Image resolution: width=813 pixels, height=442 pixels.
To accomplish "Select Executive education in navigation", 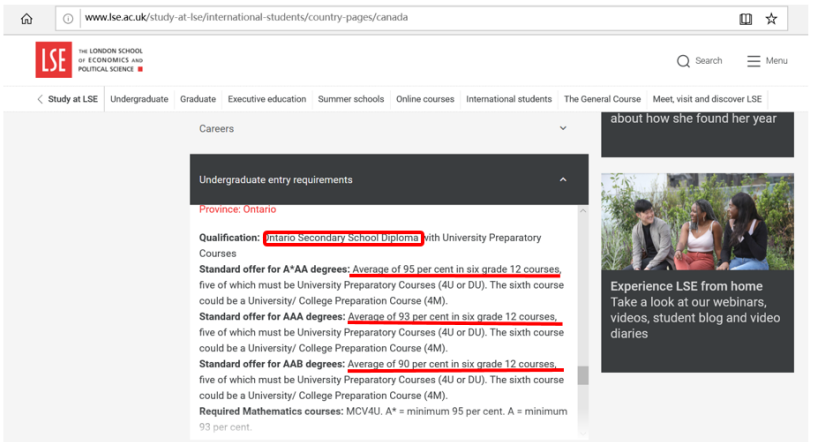I will (x=267, y=99).
